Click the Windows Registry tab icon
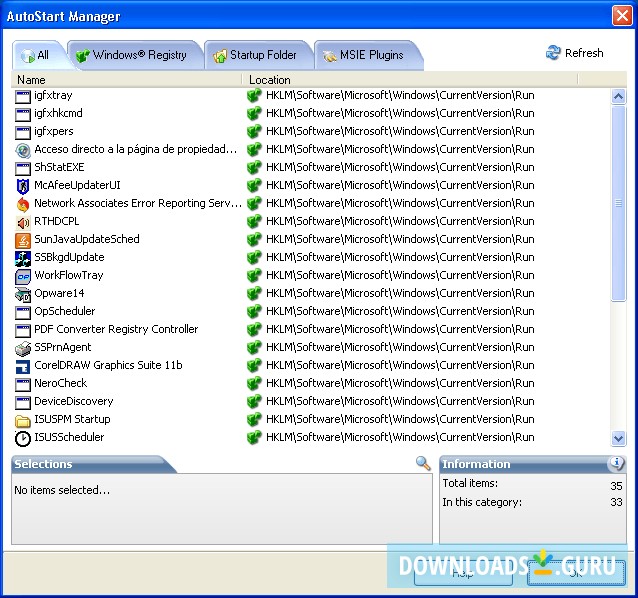This screenshot has width=638, height=598. (83, 55)
